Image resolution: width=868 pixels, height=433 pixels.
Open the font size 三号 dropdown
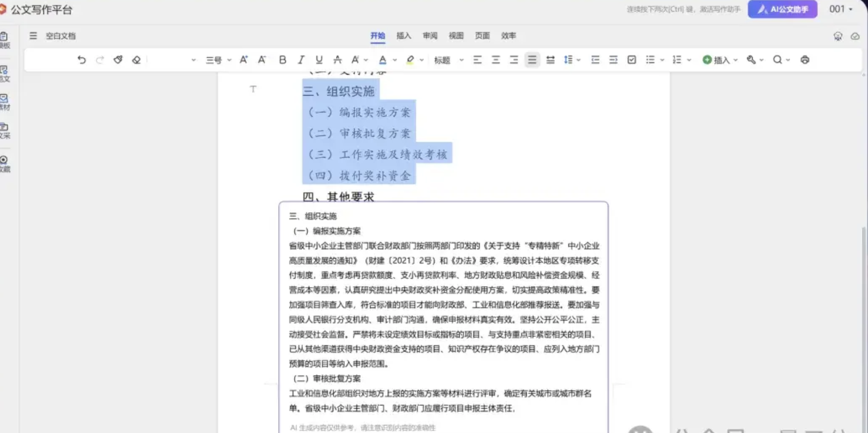coord(218,60)
